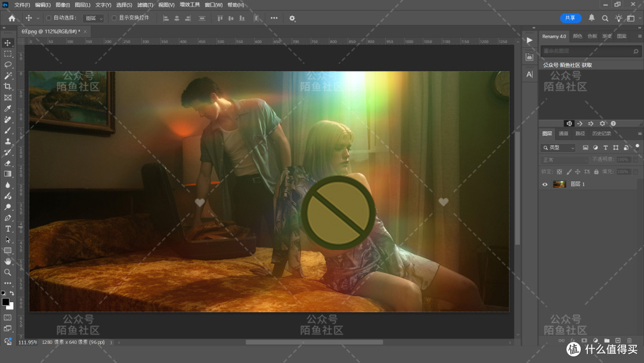Open the Renamy help question icon
Screen dimensions: 644x363
pyautogui.click(x=613, y=124)
